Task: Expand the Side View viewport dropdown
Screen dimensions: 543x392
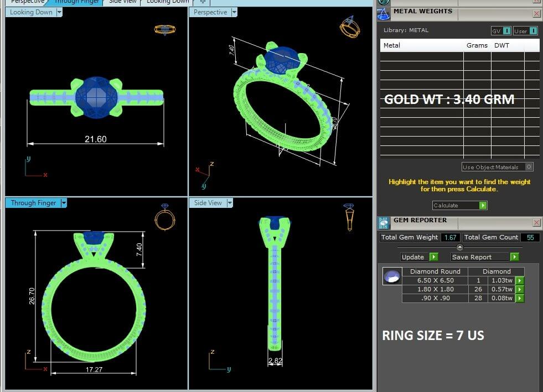Action: 229,203
